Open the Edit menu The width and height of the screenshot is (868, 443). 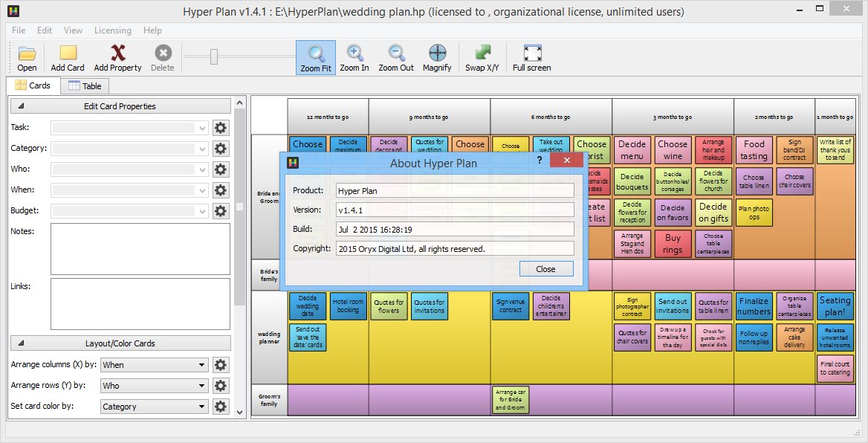click(x=45, y=30)
